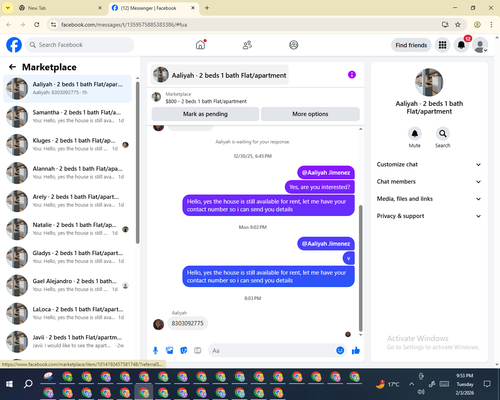Attach a photo using the image icon
Screen dimensions: 500x400
pyautogui.click(x=170, y=350)
